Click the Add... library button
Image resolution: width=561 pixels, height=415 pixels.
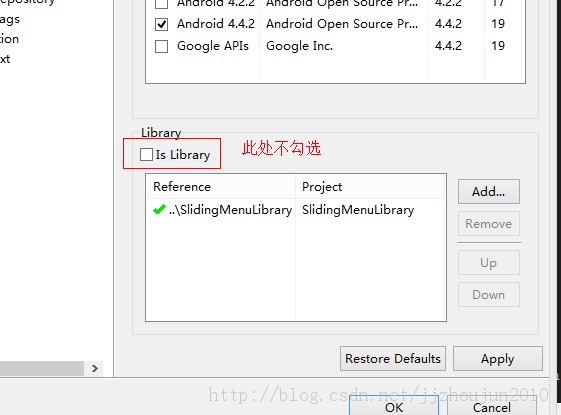click(x=488, y=192)
